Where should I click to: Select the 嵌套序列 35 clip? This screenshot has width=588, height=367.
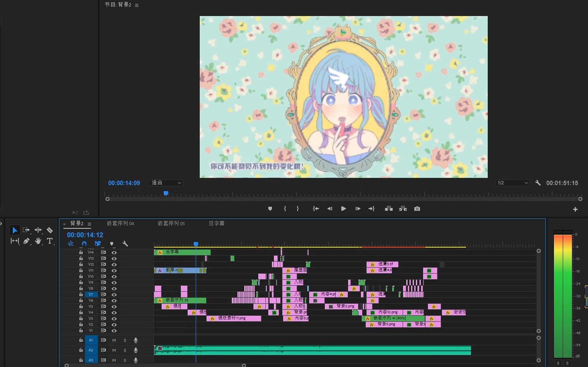pyautogui.click(x=180, y=300)
